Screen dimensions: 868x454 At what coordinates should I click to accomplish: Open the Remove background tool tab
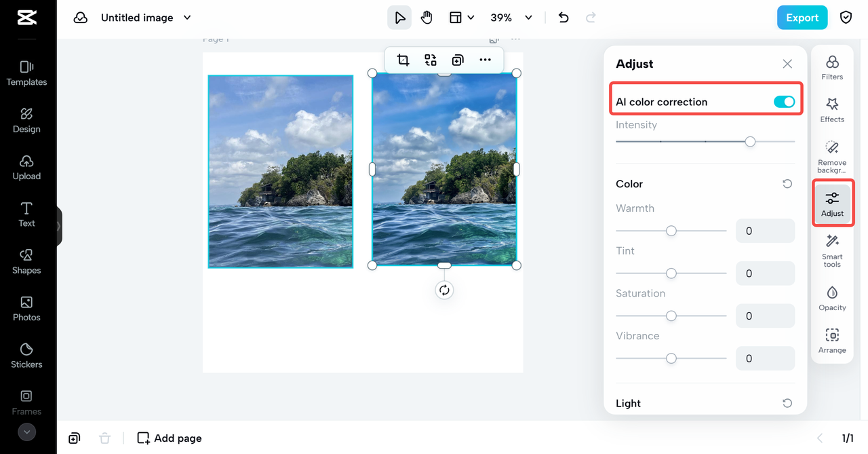click(x=832, y=157)
